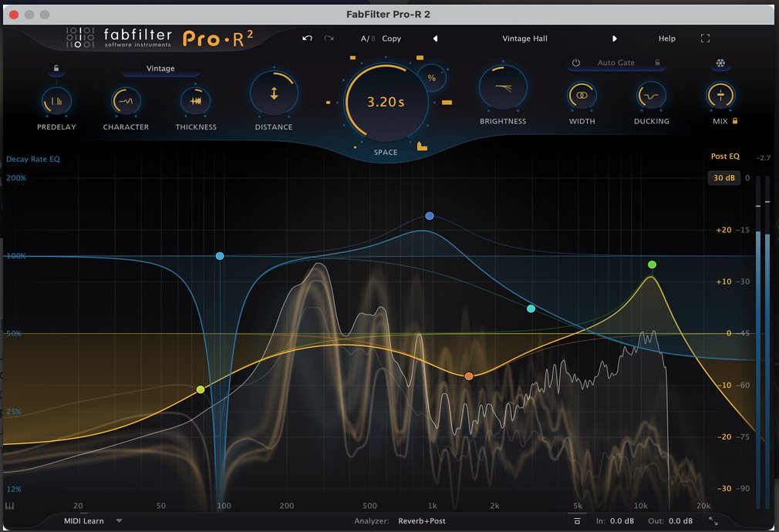Select the blue decay EQ band near 1k
This screenshot has width=779, height=532.
pos(430,216)
